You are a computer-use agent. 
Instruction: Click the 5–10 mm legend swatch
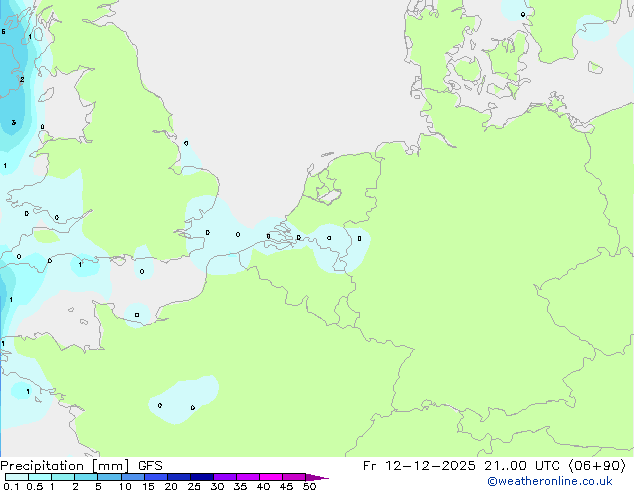pos(109,477)
